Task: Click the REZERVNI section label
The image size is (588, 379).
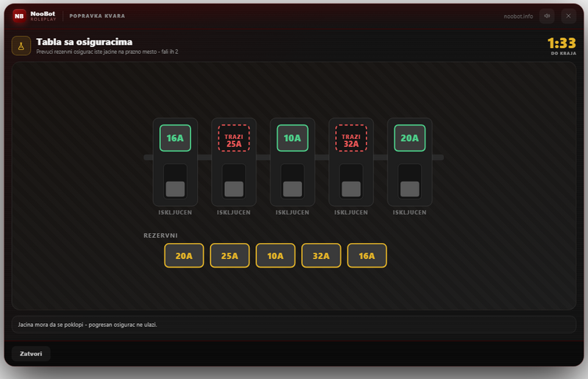Action: tap(160, 235)
